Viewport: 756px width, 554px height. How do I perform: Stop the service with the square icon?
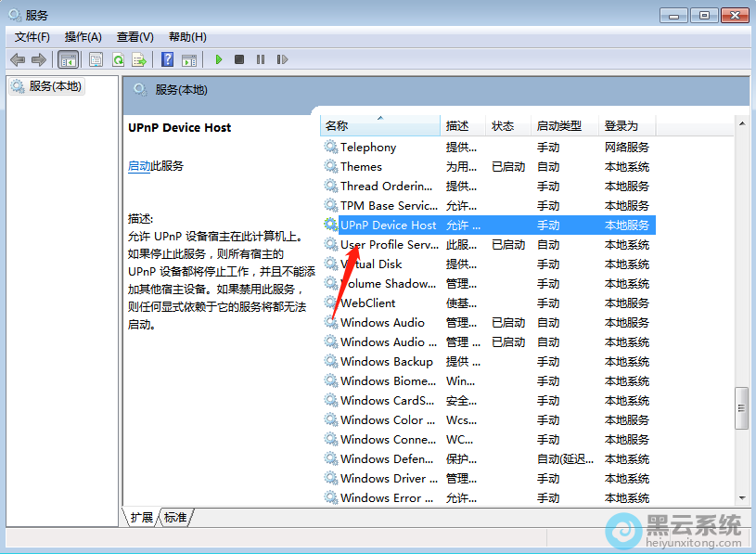(x=239, y=59)
